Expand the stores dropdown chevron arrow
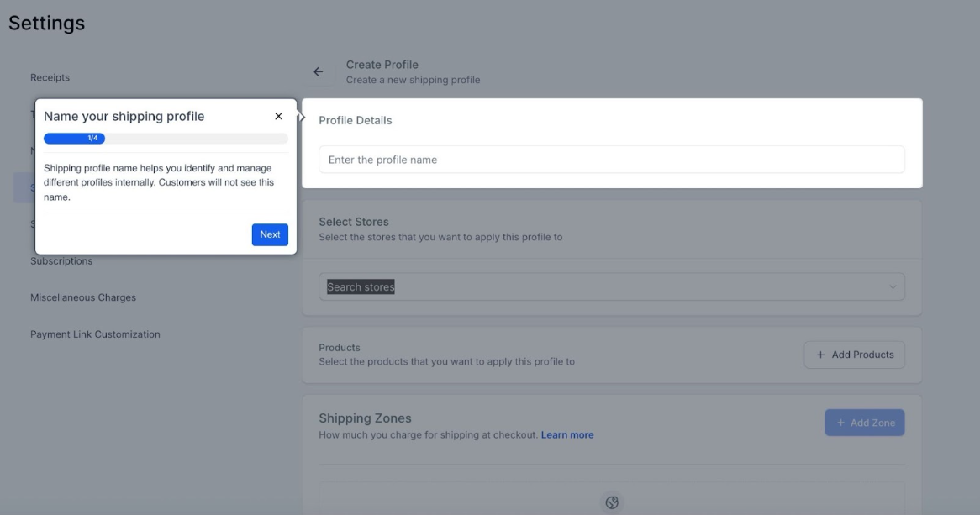This screenshot has height=515, width=980. point(893,287)
